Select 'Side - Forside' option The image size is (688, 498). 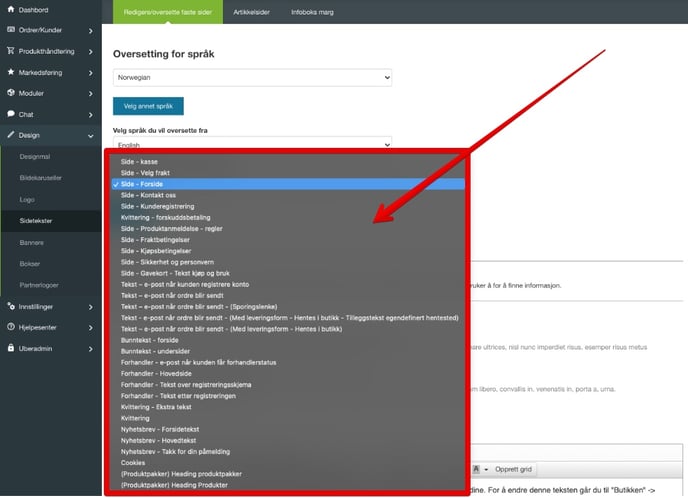click(288, 184)
